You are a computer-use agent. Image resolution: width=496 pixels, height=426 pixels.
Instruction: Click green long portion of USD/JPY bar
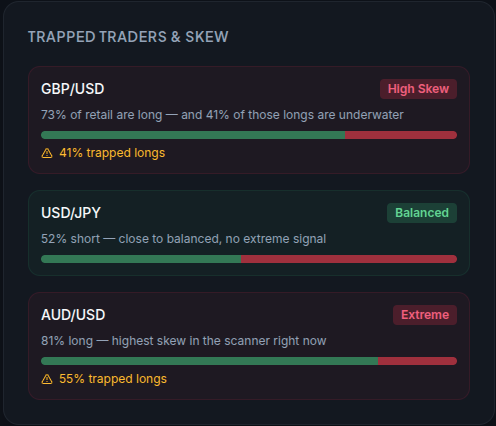(x=141, y=259)
